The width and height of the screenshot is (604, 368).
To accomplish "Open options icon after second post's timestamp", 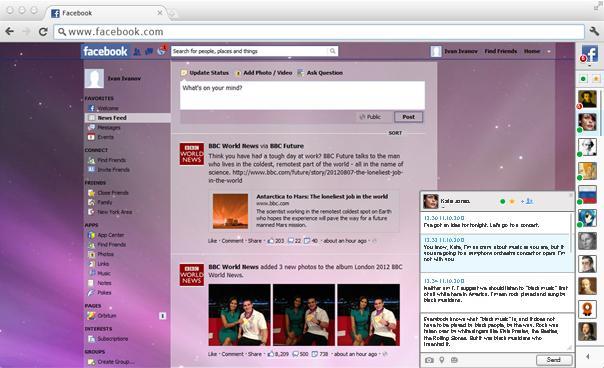I will pos(385,354).
